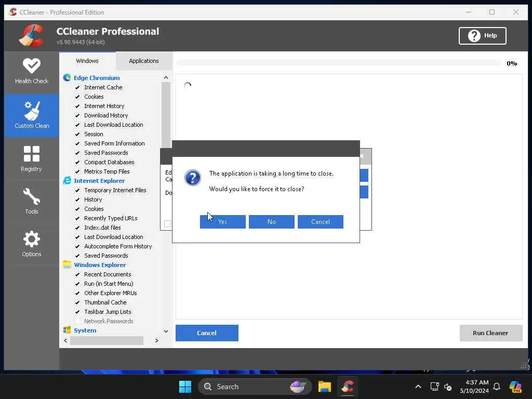Viewport: 532px width, 399px height.
Task: Open the Registry section
Action: (32, 159)
